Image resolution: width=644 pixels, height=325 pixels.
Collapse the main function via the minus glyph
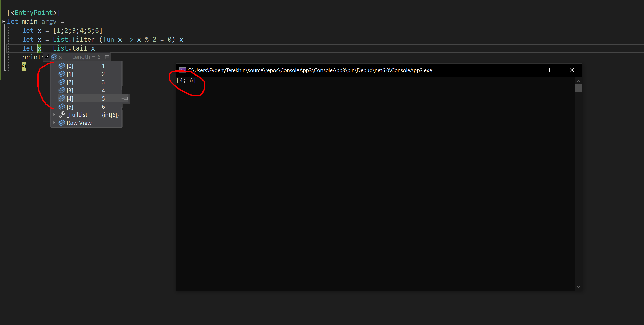(x=4, y=21)
